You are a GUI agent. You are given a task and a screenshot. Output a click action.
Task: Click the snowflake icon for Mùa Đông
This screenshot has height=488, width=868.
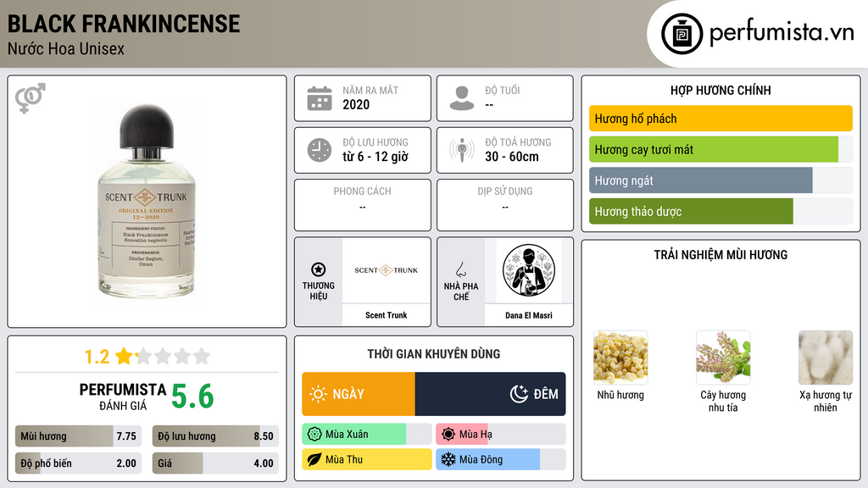coord(448,459)
